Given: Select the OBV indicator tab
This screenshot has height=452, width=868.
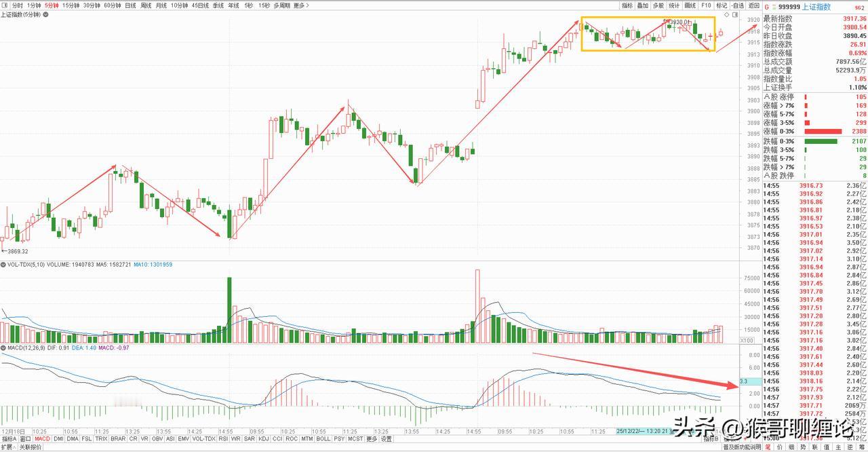Looking at the screenshot, I should coord(157,438).
